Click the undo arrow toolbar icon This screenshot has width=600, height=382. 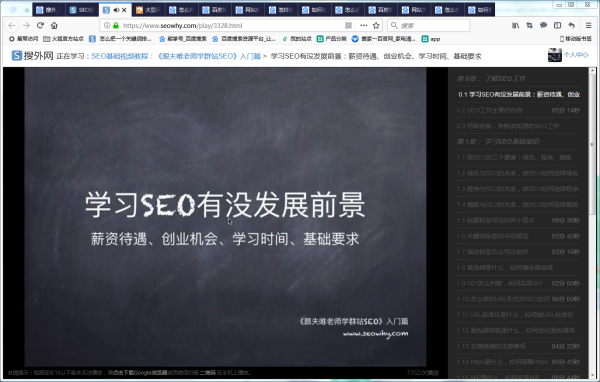point(571,26)
